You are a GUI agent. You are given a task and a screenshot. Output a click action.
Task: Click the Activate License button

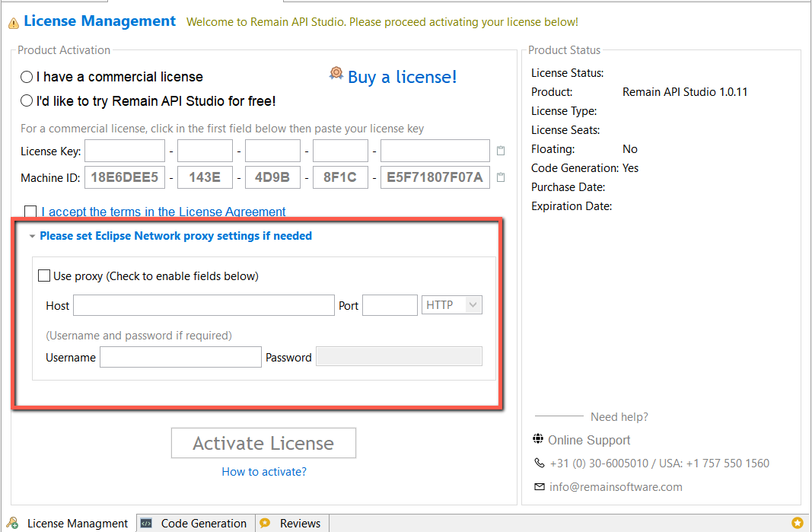(263, 443)
